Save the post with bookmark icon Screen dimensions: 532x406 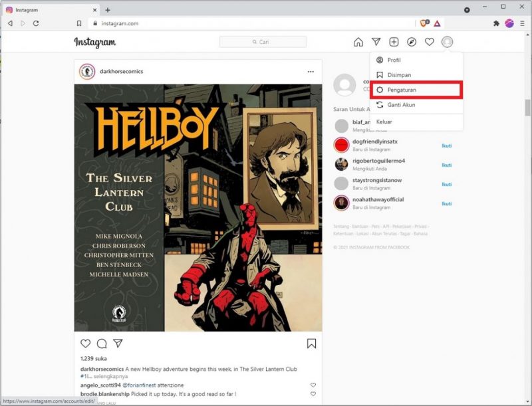[x=311, y=344]
